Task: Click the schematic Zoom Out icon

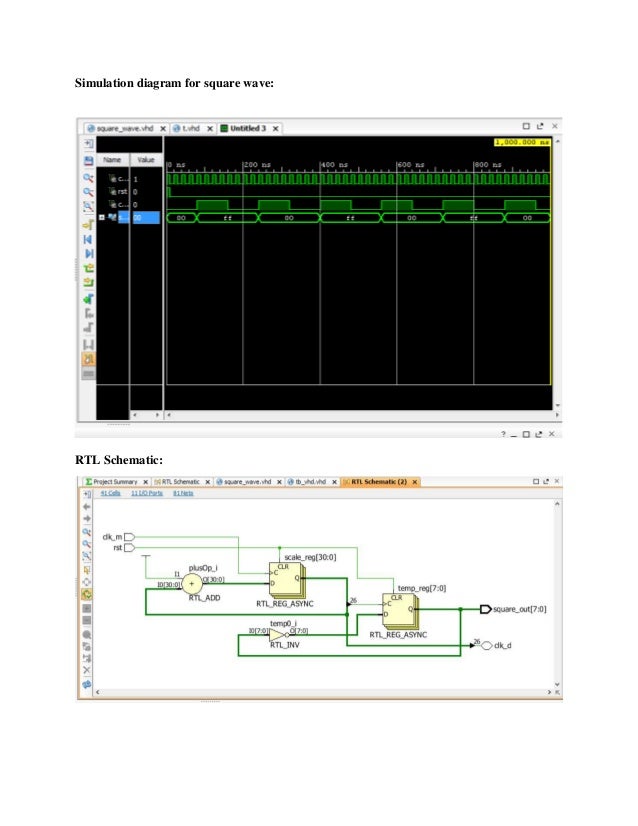Action: point(87,544)
